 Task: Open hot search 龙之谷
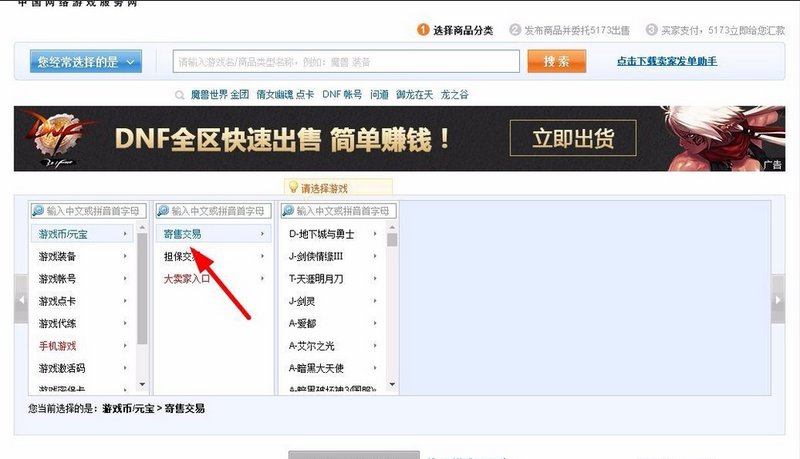click(x=454, y=94)
